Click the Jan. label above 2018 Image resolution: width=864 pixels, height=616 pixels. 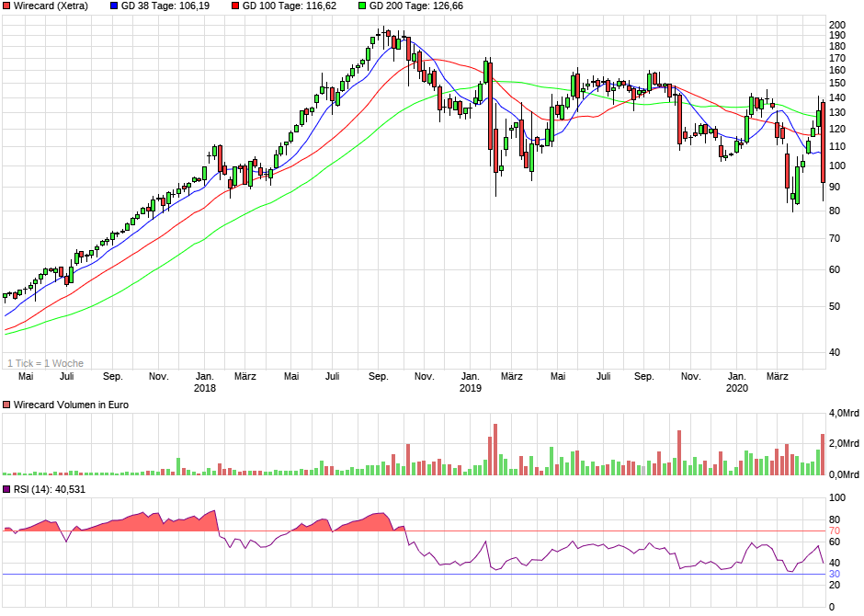204,376
